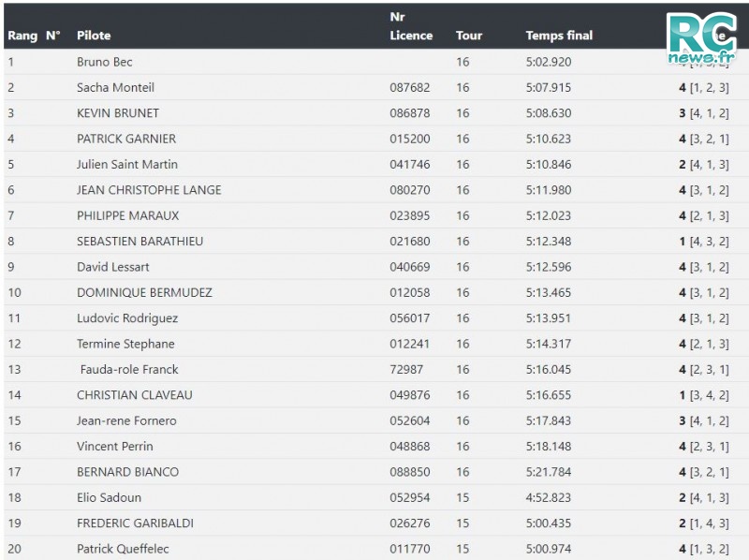Click licence number 72987
Image resolution: width=749 pixels, height=560 pixels.
(x=406, y=369)
